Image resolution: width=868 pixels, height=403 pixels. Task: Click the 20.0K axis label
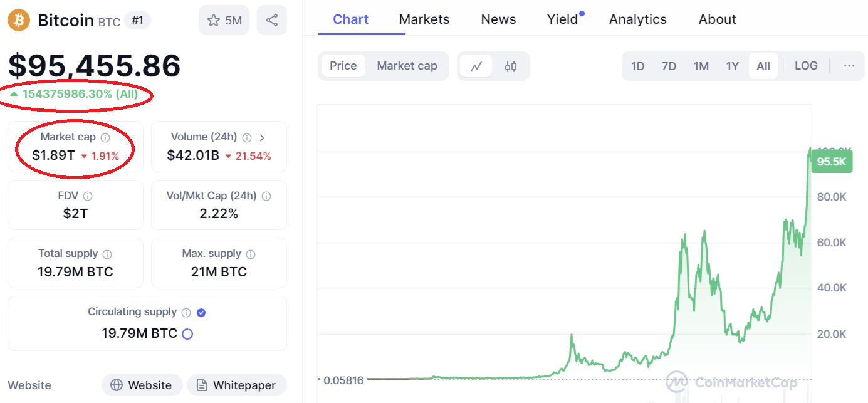[x=832, y=333]
